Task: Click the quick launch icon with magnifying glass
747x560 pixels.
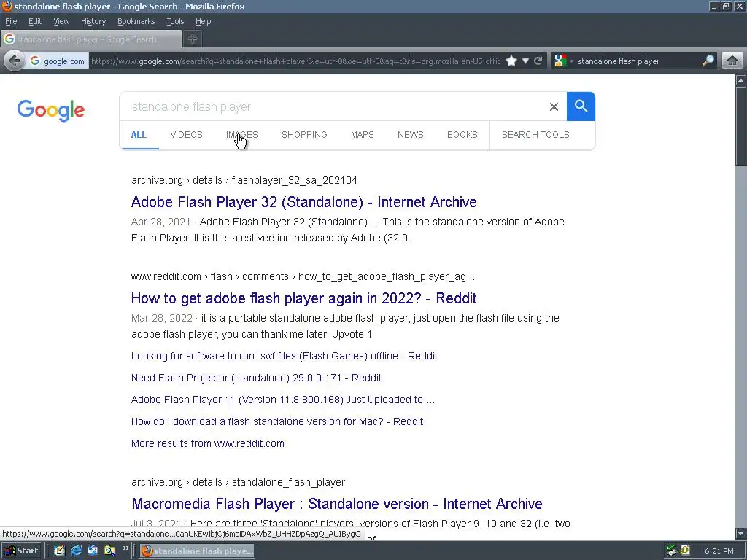Action: [x=109, y=551]
